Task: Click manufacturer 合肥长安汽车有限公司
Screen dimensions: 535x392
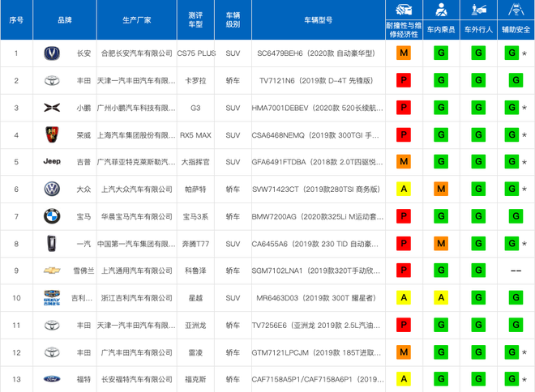Action: [x=137, y=53]
